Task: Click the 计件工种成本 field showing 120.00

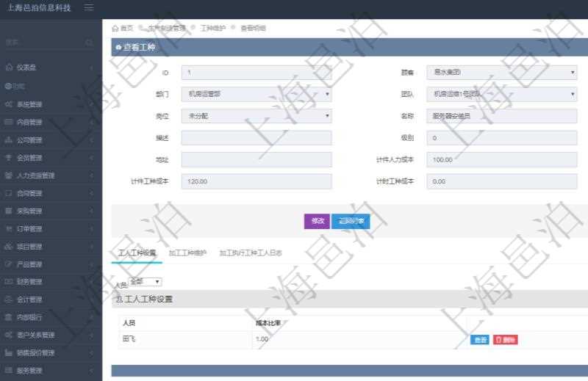Action: [257, 181]
